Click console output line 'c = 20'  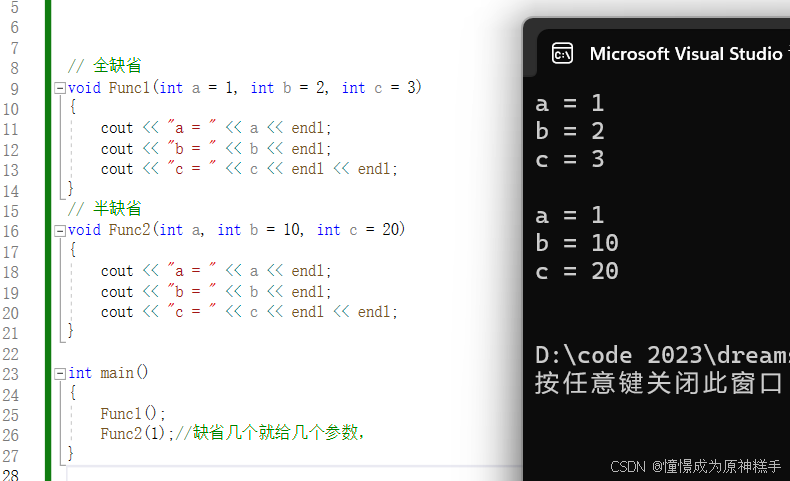tap(577, 271)
